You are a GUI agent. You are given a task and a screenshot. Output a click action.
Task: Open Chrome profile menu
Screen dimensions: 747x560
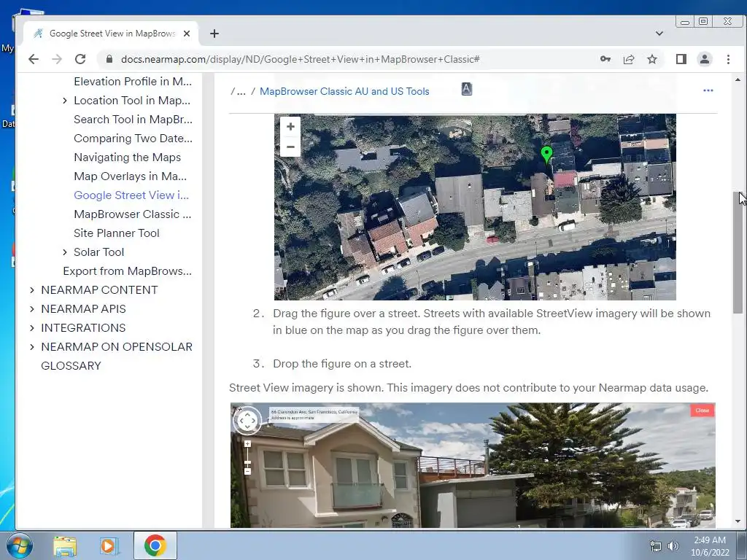pos(705,59)
